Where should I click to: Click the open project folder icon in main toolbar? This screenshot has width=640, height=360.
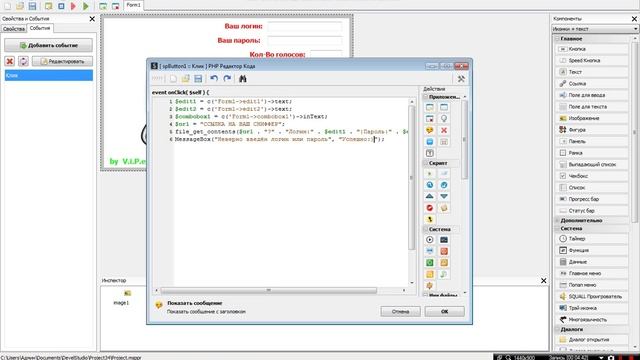tap(20, 6)
